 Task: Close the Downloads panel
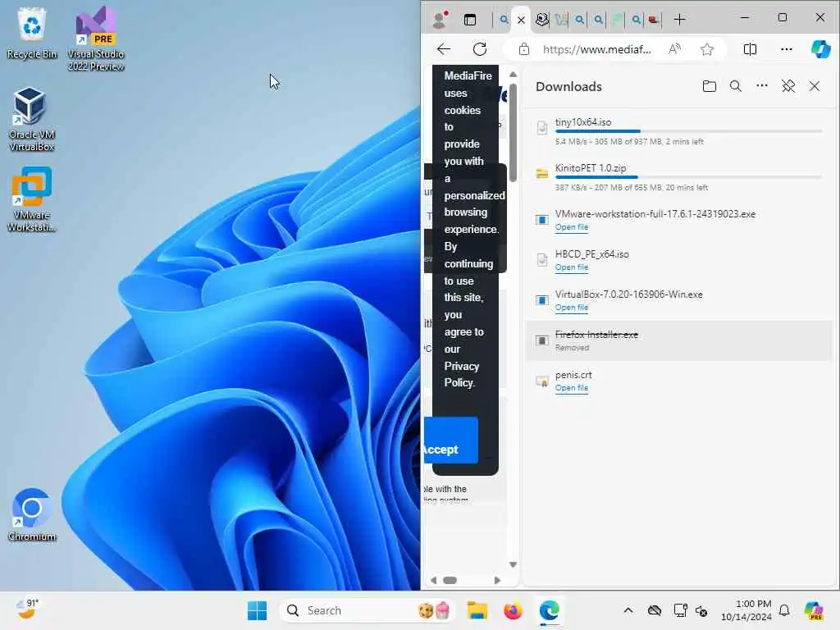pos(815,86)
